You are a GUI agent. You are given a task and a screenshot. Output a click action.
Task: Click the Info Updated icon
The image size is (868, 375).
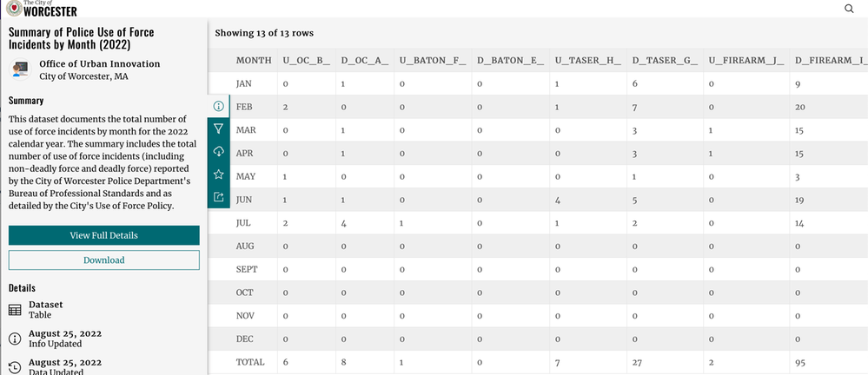[x=15, y=339]
